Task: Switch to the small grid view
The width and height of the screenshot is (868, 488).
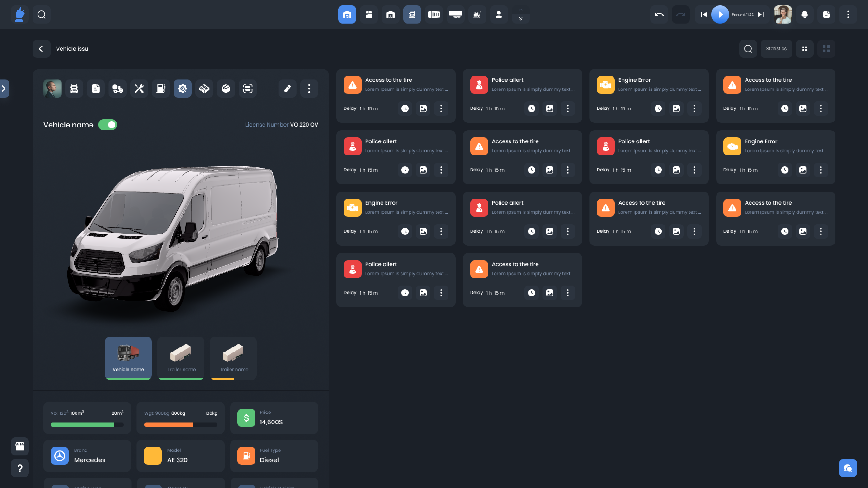Action: point(805,49)
